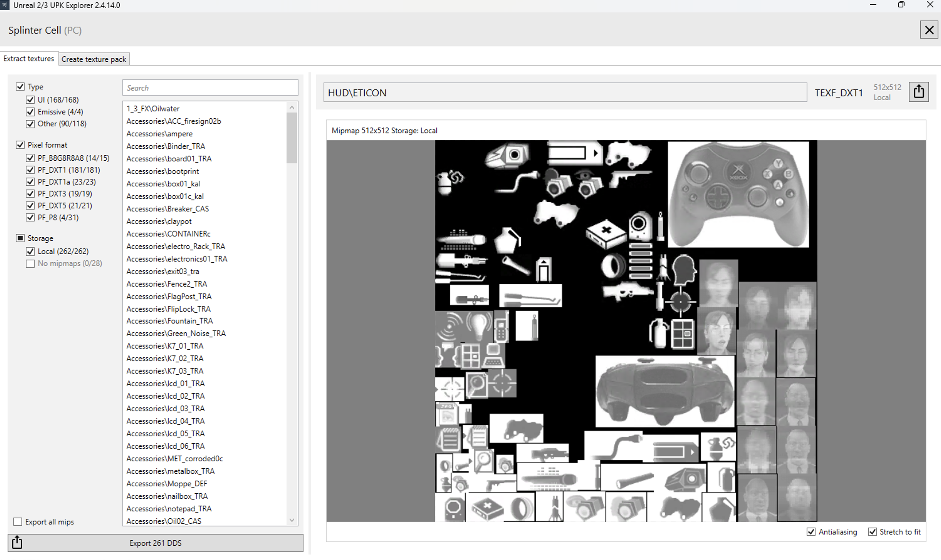The image size is (941, 560).
Task: Click the texture list scroll-up arrow
Action: pos(292,108)
